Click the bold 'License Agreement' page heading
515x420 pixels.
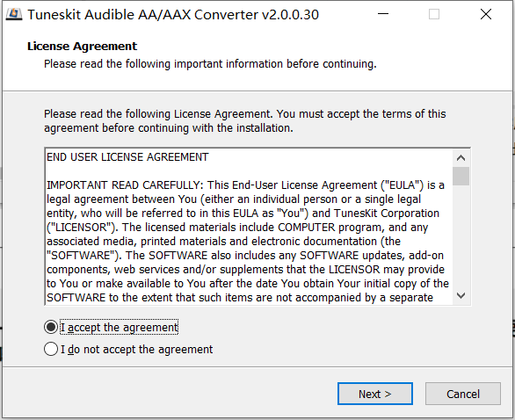pyautogui.click(x=82, y=46)
